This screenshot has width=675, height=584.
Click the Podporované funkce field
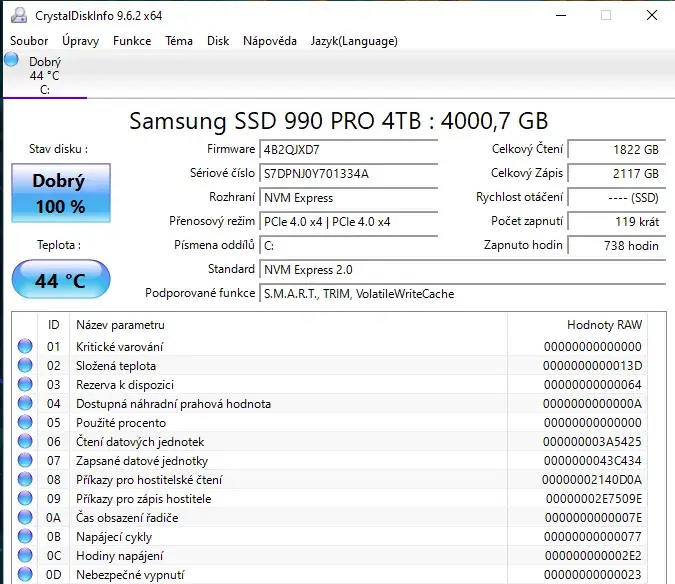pyautogui.click(x=463, y=294)
